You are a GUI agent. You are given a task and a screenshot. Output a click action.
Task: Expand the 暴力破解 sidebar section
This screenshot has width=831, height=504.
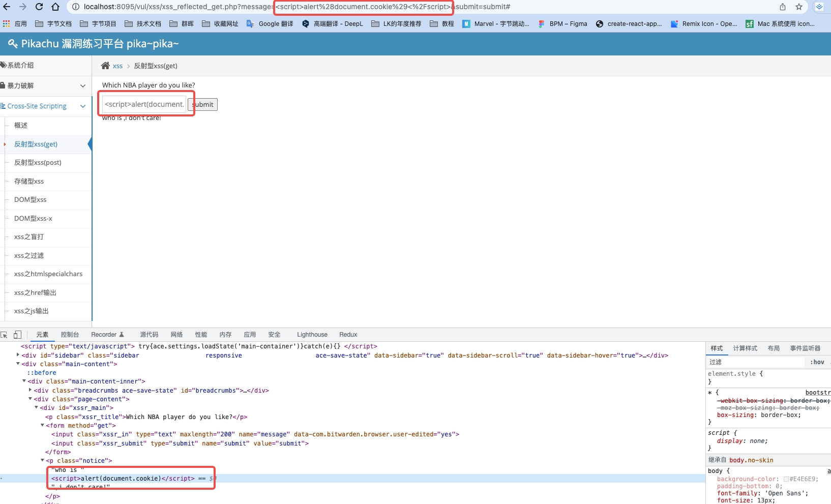(x=46, y=85)
